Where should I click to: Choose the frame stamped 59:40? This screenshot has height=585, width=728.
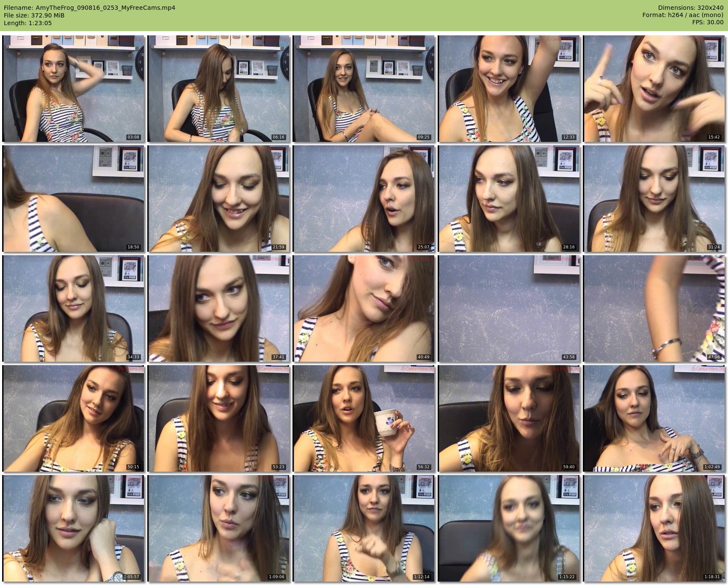pos(509,418)
